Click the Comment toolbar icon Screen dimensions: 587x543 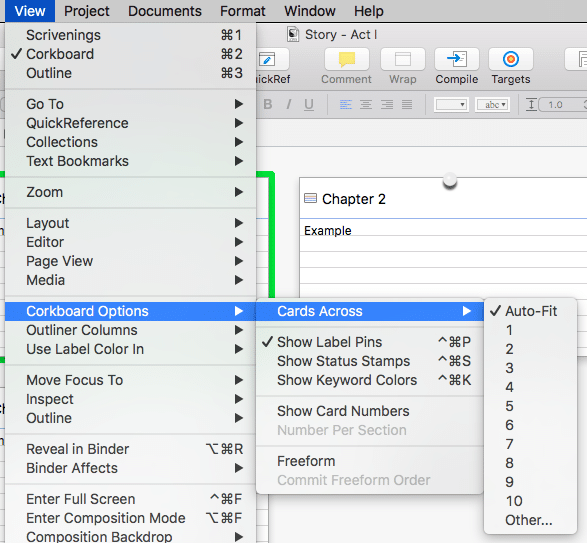point(347,59)
